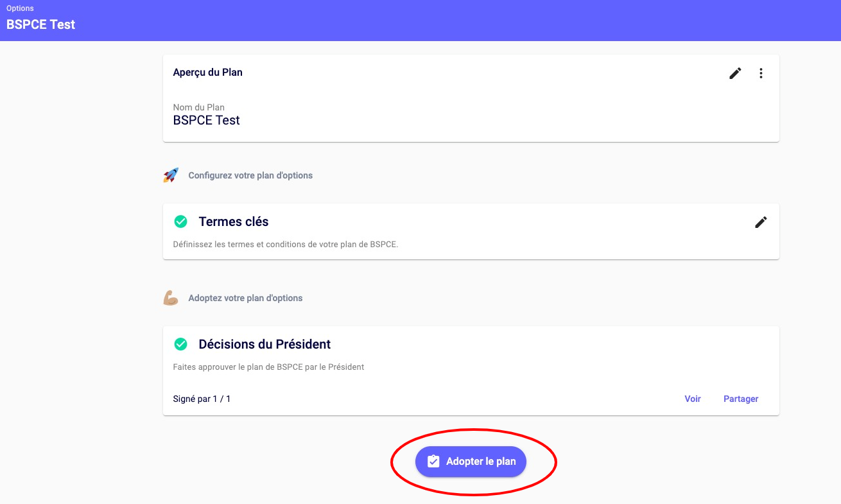The height and width of the screenshot is (504, 841).
Task: Click the plan name BSPCE Test value
Action: click(206, 120)
